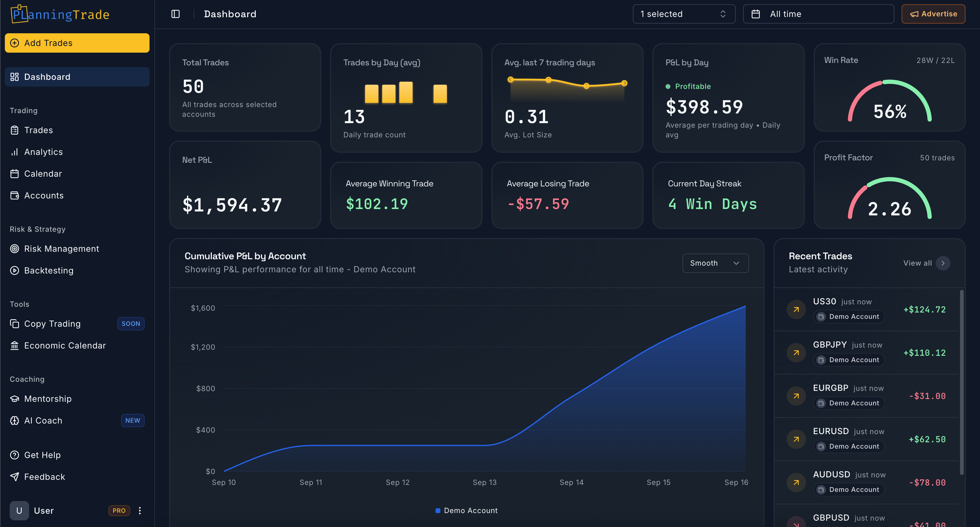This screenshot has width=980, height=527.
Task: Go to Mentorship
Action: [x=77, y=399]
